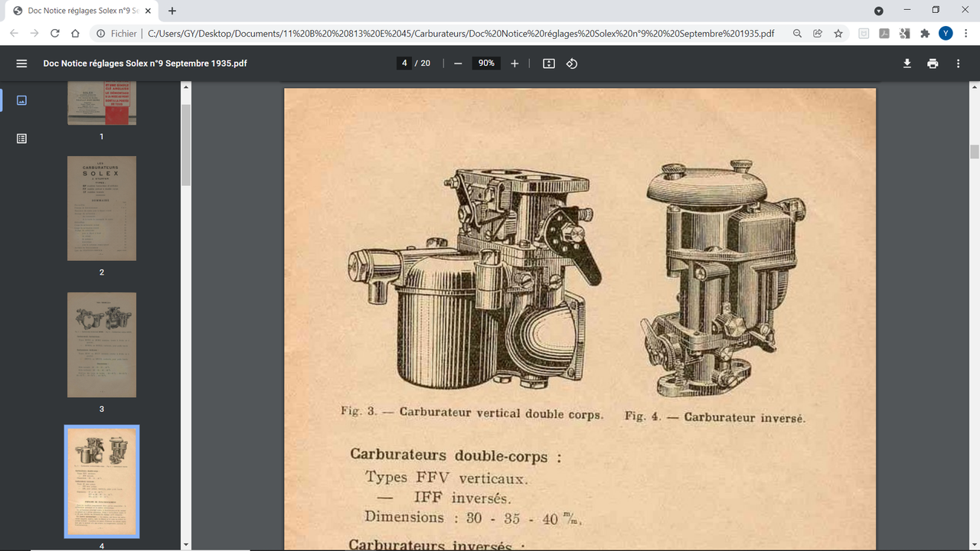Go back to the previous page
980x551 pixels.
(14, 34)
